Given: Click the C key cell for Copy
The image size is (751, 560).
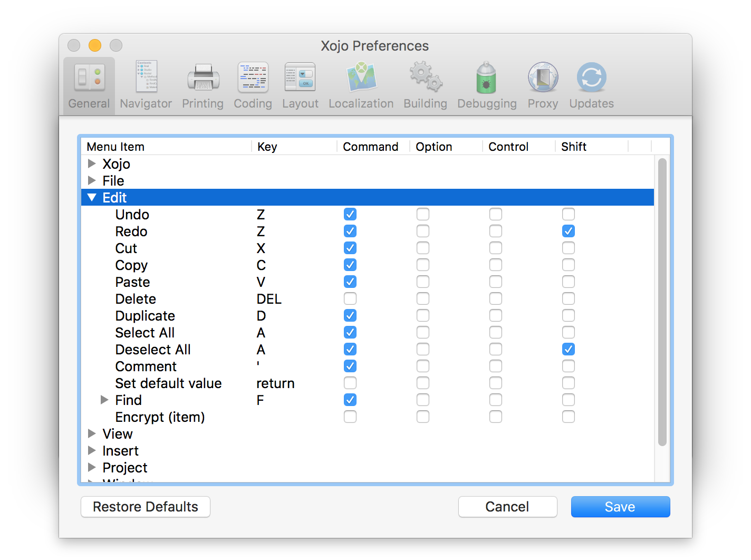Looking at the screenshot, I should click(x=261, y=265).
